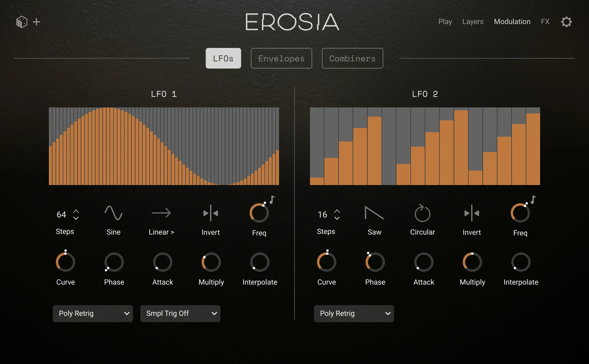
Task: Toggle Invert on LFO 1
Action: pyautogui.click(x=210, y=213)
